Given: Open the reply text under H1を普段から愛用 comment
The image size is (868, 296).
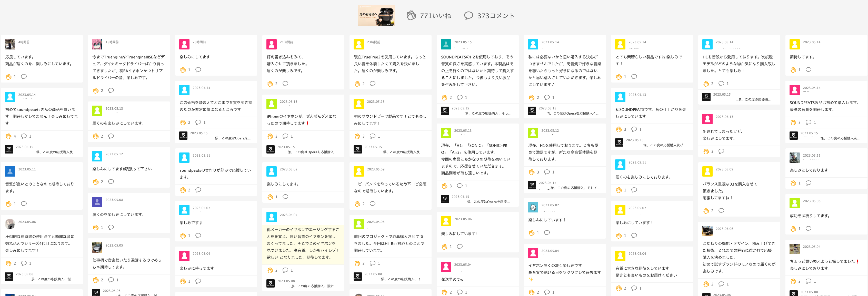Looking at the screenshot, I should pyautogui.click(x=754, y=99).
